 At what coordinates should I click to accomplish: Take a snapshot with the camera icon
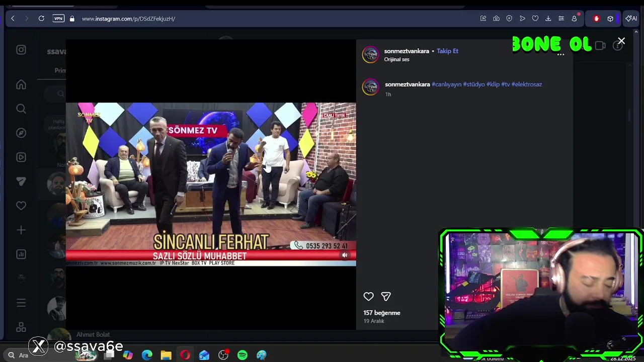click(496, 19)
